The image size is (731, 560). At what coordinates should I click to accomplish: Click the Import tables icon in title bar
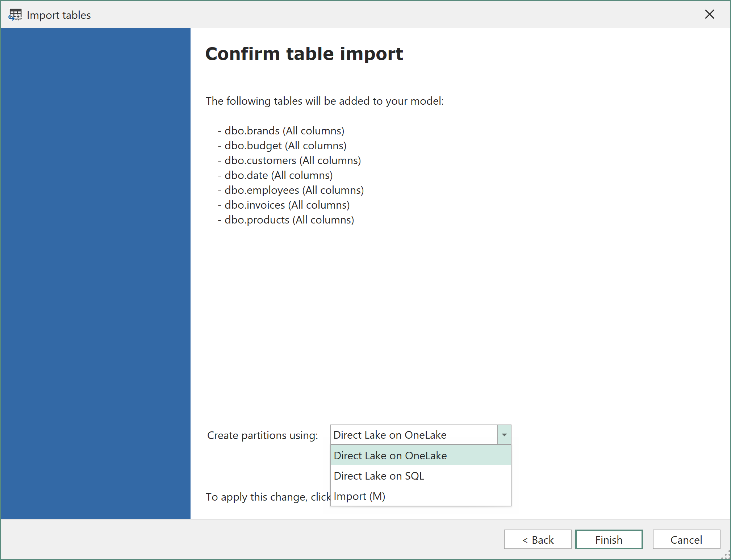point(15,14)
